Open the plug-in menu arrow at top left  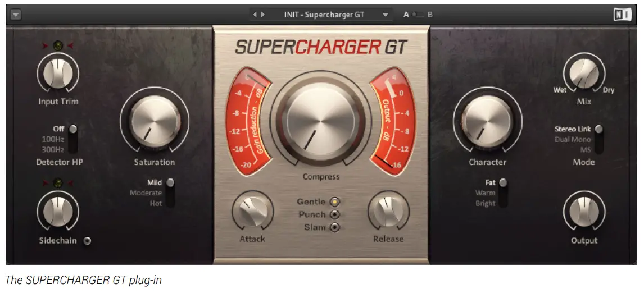[x=16, y=15]
